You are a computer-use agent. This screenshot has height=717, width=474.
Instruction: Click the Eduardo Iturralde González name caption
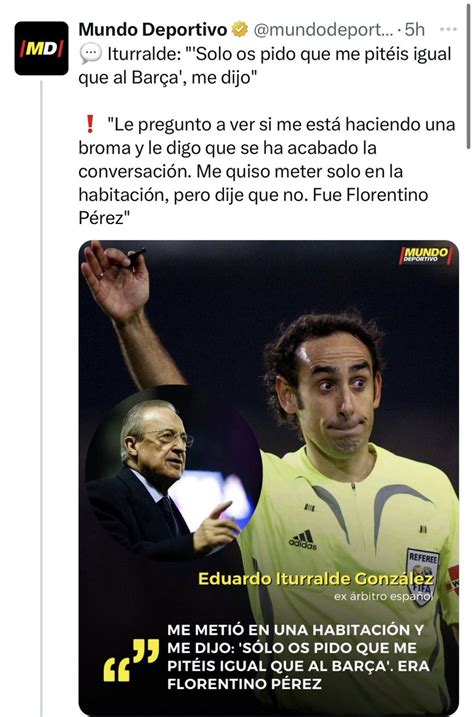(315, 579)
